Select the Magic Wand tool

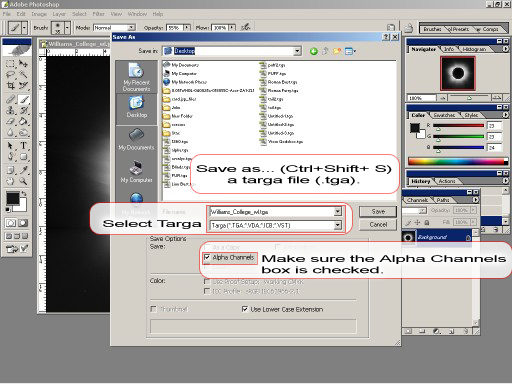(x=23, y=75)
